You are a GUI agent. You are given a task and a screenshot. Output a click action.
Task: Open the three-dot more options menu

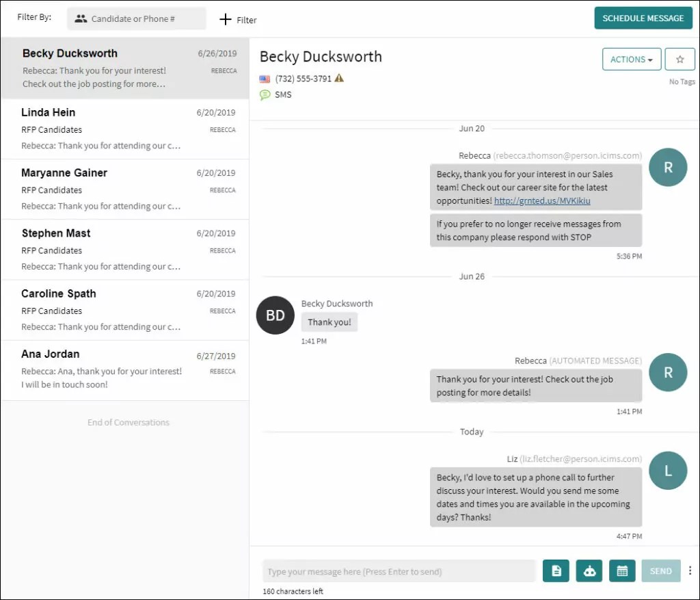(x=690, y=571)
